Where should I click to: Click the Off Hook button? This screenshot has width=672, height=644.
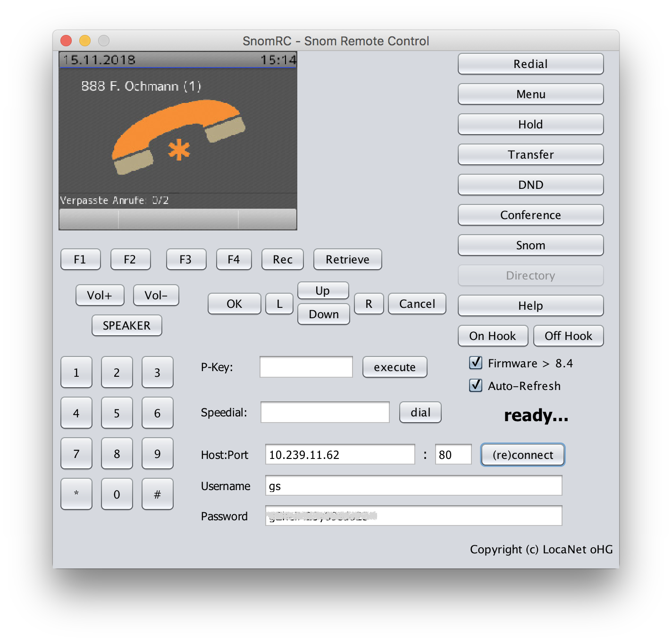568,336
